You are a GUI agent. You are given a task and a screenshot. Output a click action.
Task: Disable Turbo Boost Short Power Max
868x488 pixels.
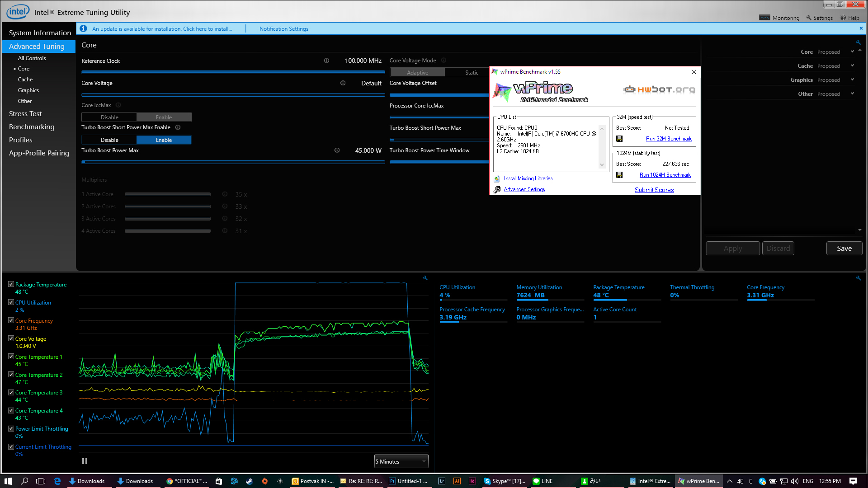click(x=109, y=140)
